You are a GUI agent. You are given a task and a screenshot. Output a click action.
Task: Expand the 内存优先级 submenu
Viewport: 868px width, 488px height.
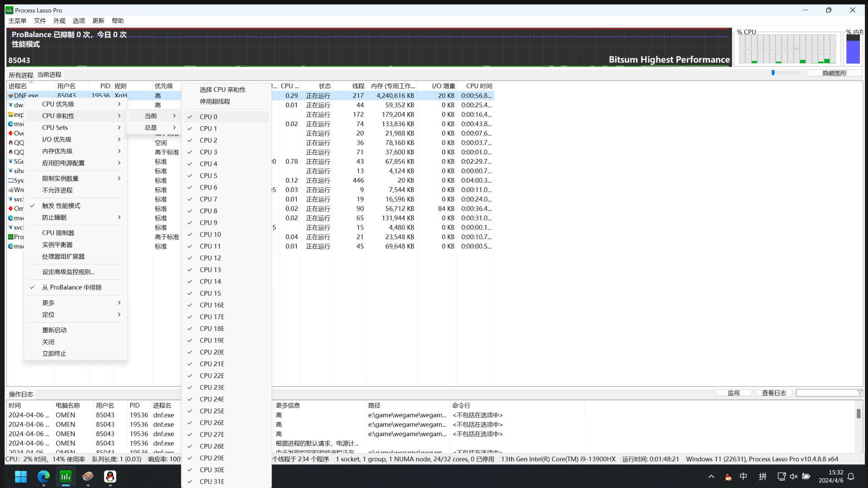(x=75, y=151)
